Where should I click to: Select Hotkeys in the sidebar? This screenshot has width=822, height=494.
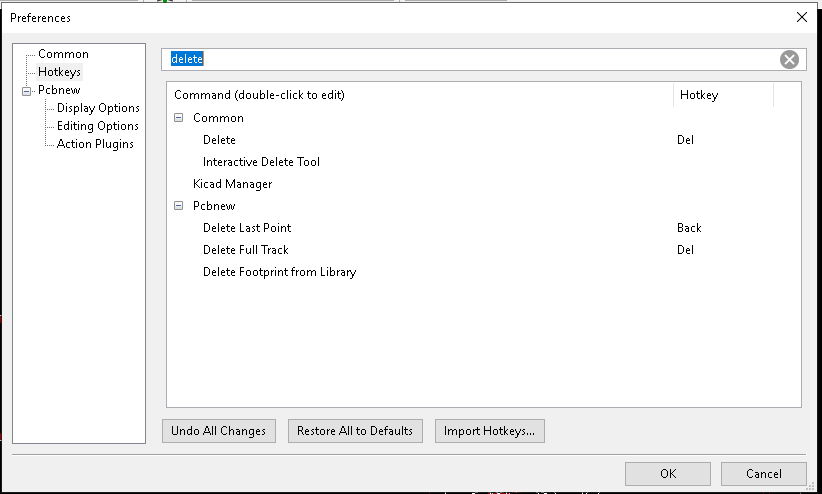[59, 72]
